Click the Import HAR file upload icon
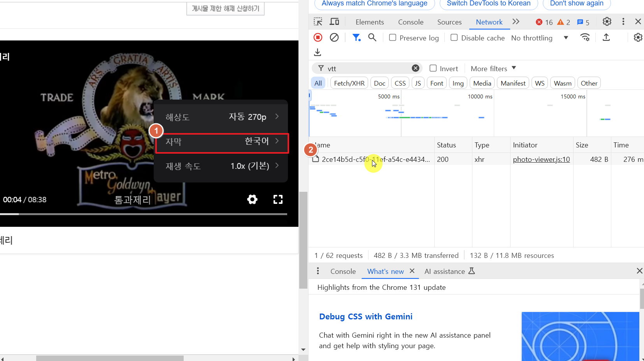 click(x=606, y=37)
